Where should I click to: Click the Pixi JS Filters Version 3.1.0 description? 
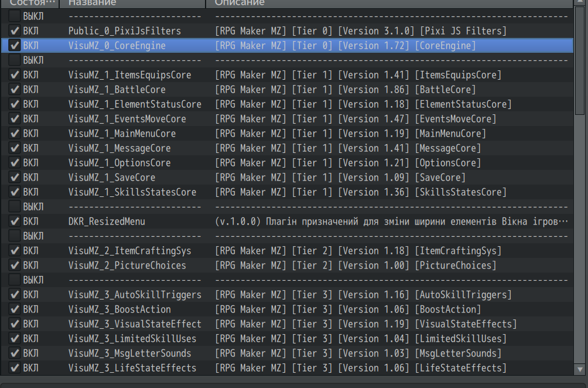(x=361, y=30)
